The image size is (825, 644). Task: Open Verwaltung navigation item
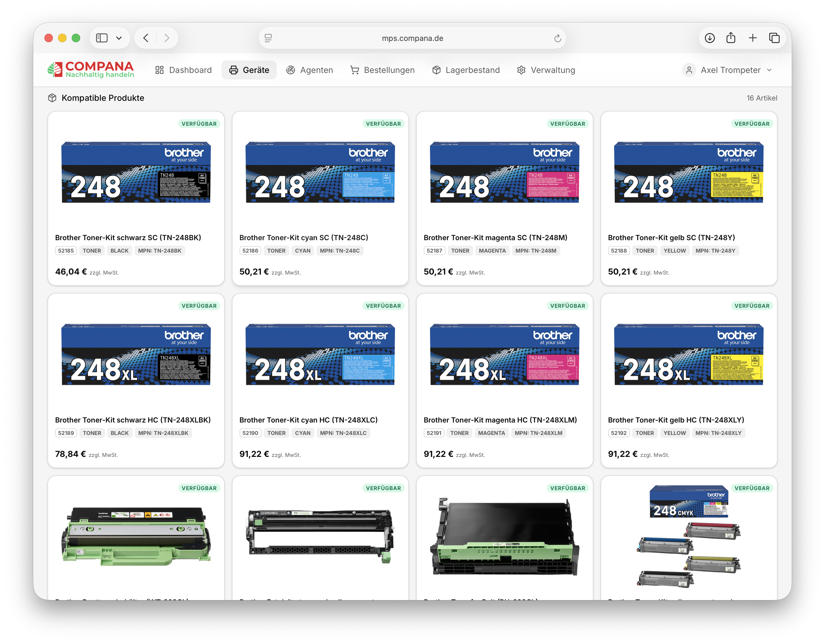click(x=546, y=70)
